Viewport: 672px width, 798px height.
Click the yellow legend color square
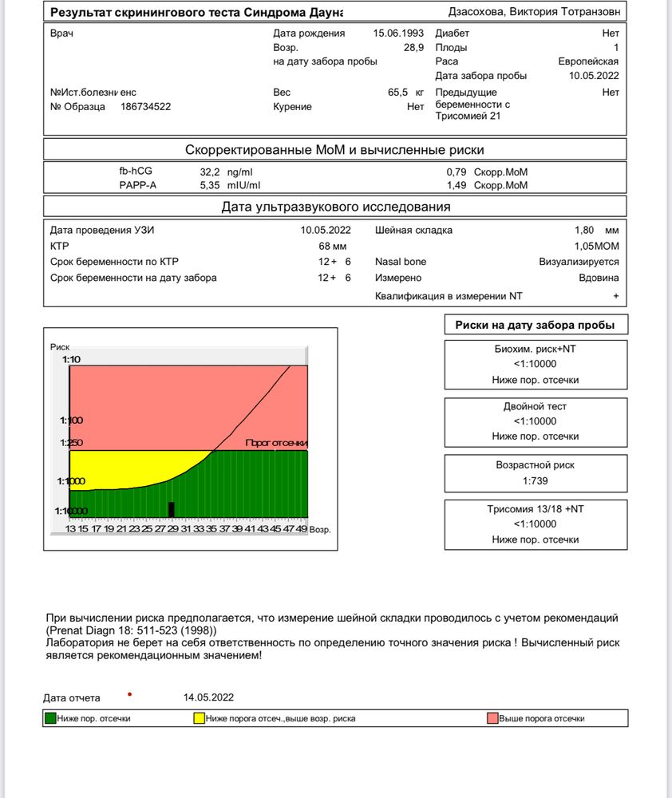pos(200,718)
